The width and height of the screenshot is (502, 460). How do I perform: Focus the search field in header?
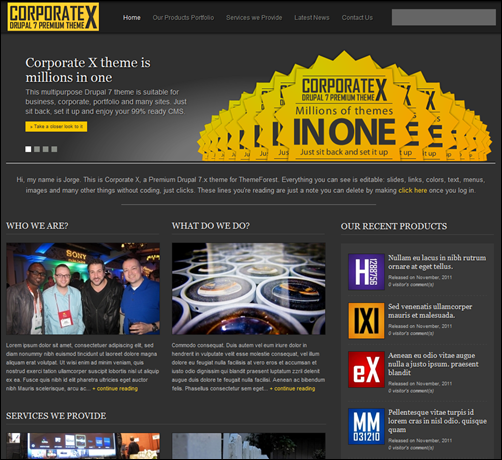pyautogui.click(x=444, y=17)
